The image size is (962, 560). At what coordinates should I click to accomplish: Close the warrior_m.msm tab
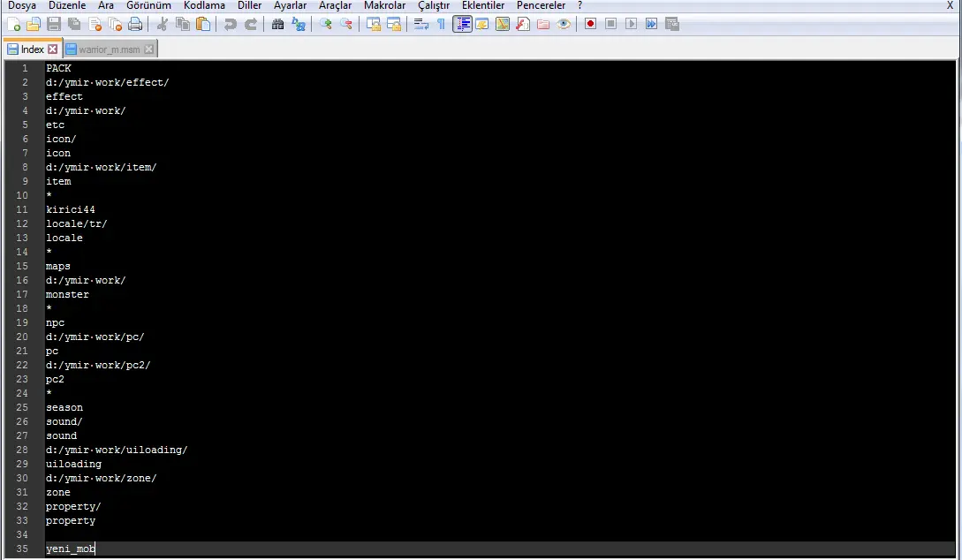pyautogui.click(x=148, y=49)
